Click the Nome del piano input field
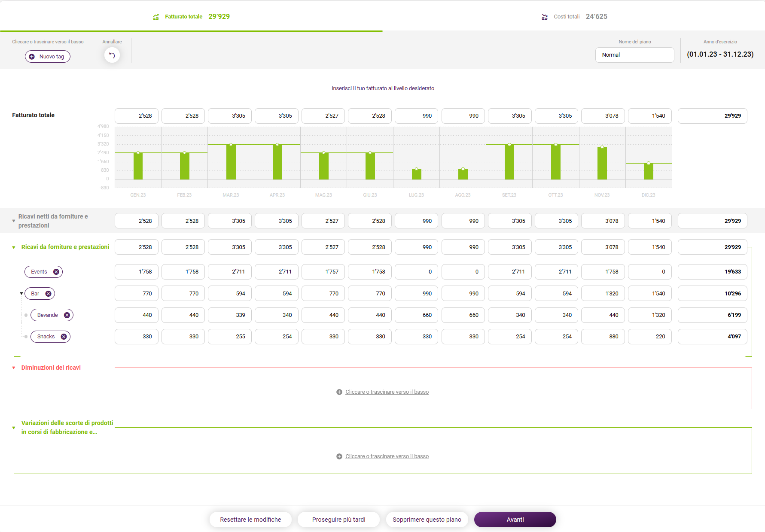The image size is (765, 532). [634, 55]
